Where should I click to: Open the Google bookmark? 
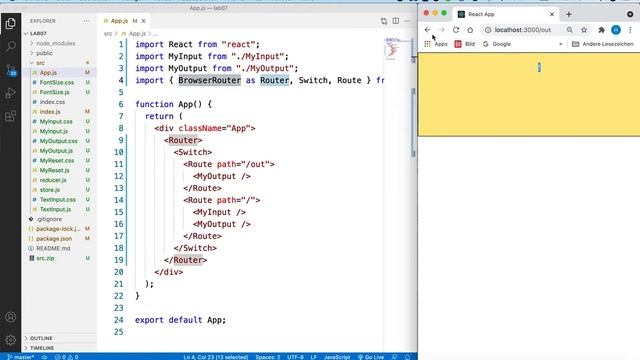click(x=497, y=44)
